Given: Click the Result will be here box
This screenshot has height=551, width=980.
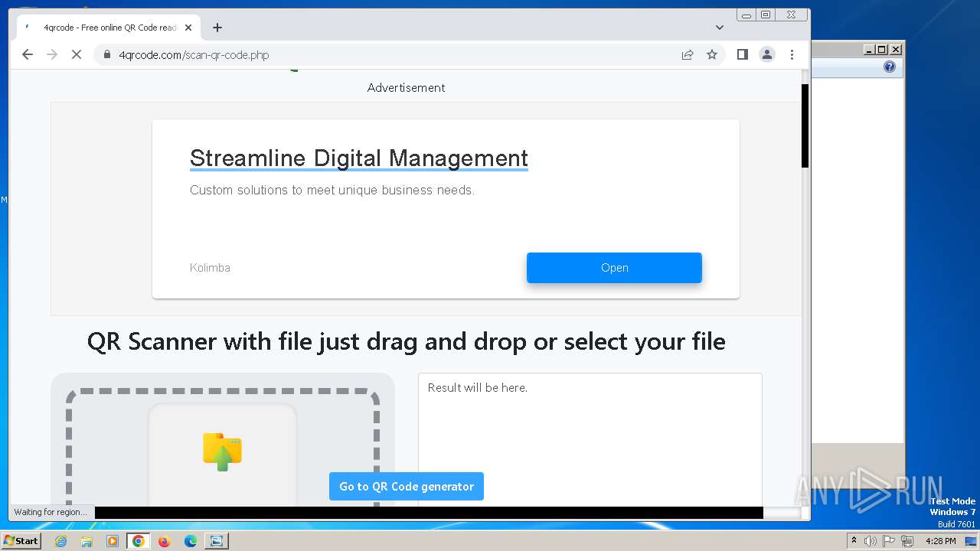Looking at the screenshot, I should 590,439.
